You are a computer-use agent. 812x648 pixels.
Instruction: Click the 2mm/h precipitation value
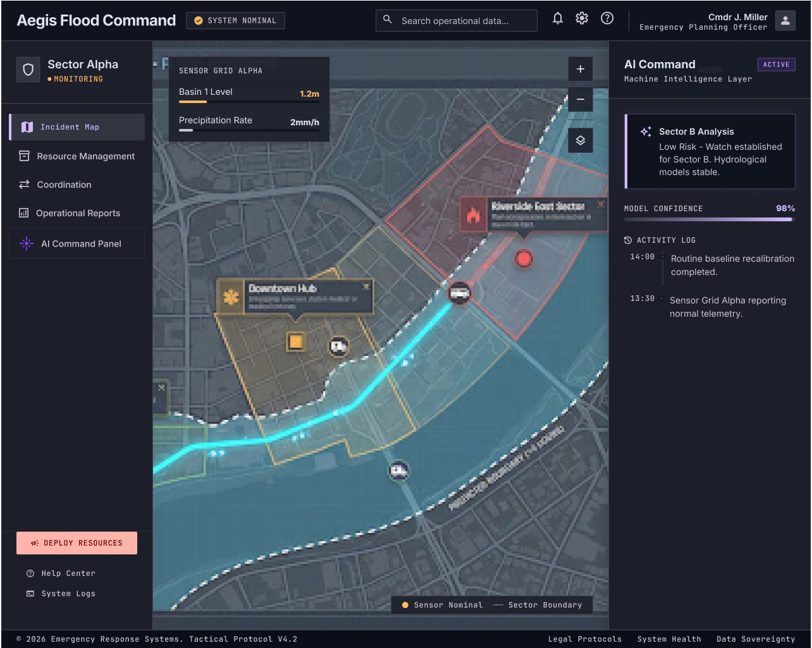(305, 122)
